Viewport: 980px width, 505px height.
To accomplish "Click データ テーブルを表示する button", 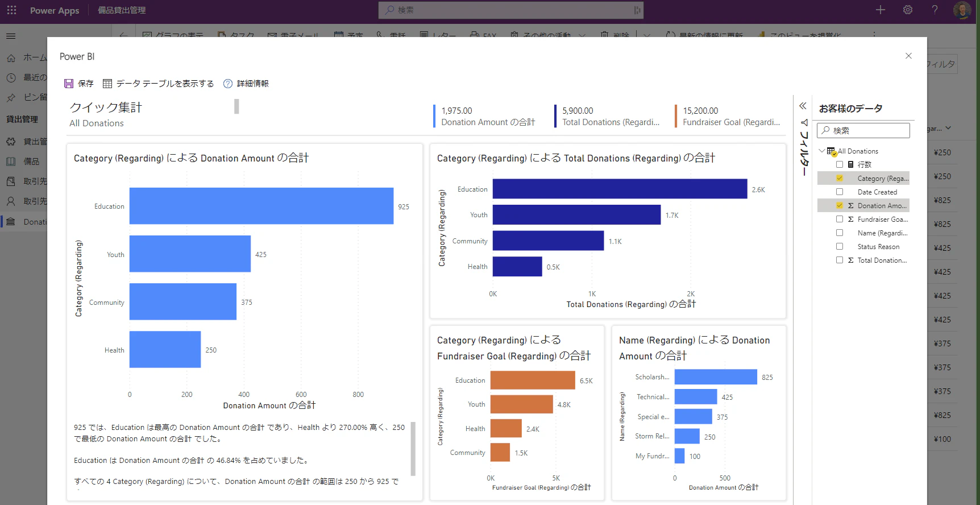I will 158,84.
